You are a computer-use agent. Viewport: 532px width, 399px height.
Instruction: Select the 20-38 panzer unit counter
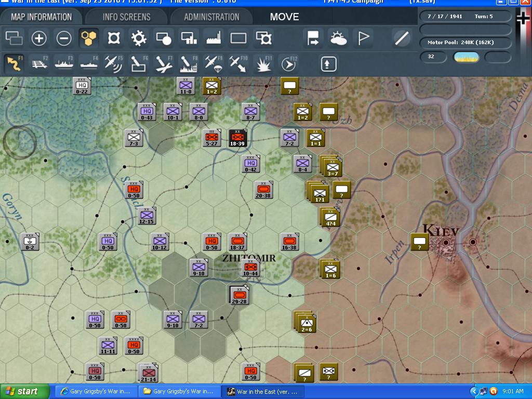coord(263,190)
